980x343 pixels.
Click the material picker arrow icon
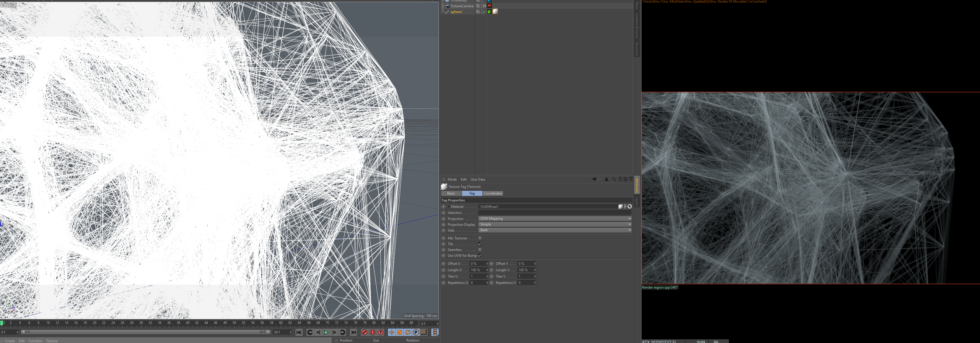tap(630, 207)
